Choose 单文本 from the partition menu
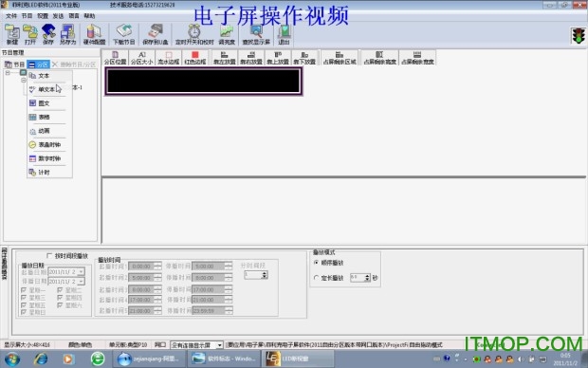 [49, 89]
